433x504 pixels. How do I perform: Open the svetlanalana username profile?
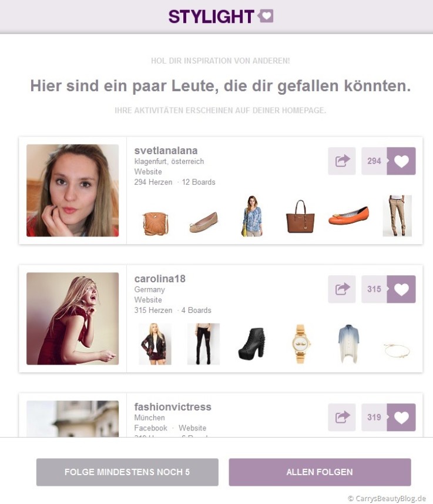click(166, 151)
